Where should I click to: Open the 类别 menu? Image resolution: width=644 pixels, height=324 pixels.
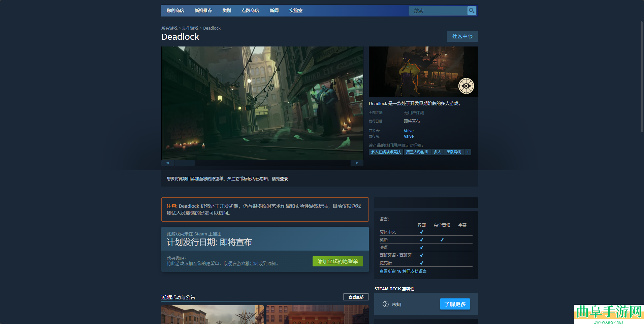click(227, 10)
